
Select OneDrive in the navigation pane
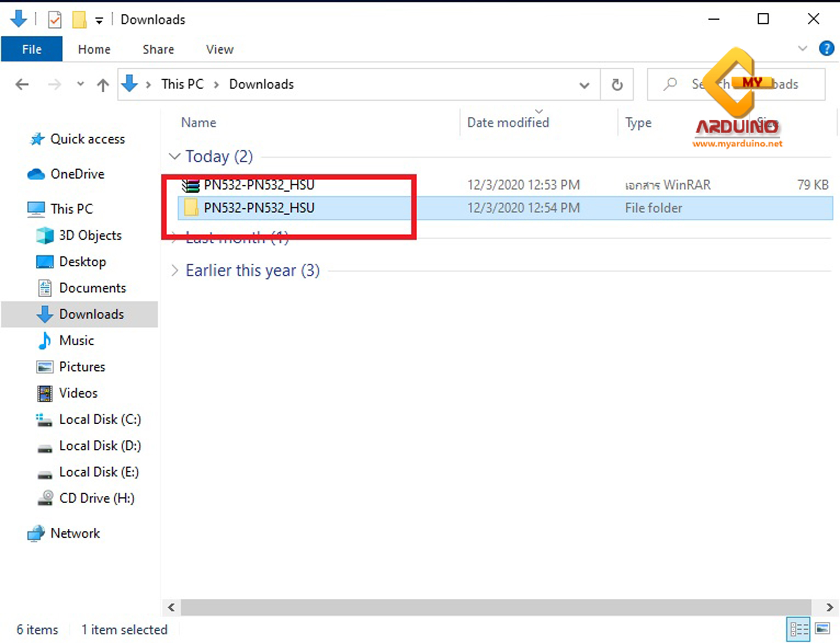click(78, 174)
